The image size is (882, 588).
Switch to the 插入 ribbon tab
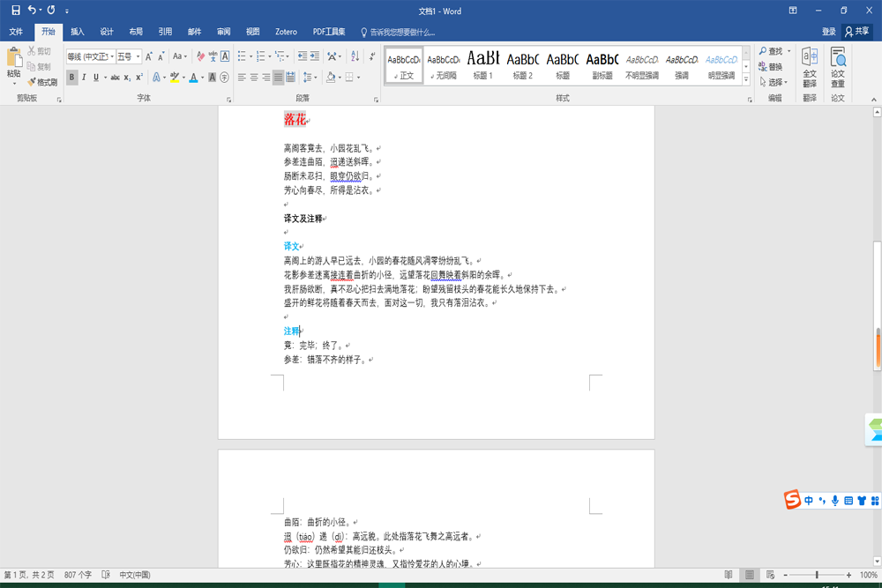(x=77, y=31)
